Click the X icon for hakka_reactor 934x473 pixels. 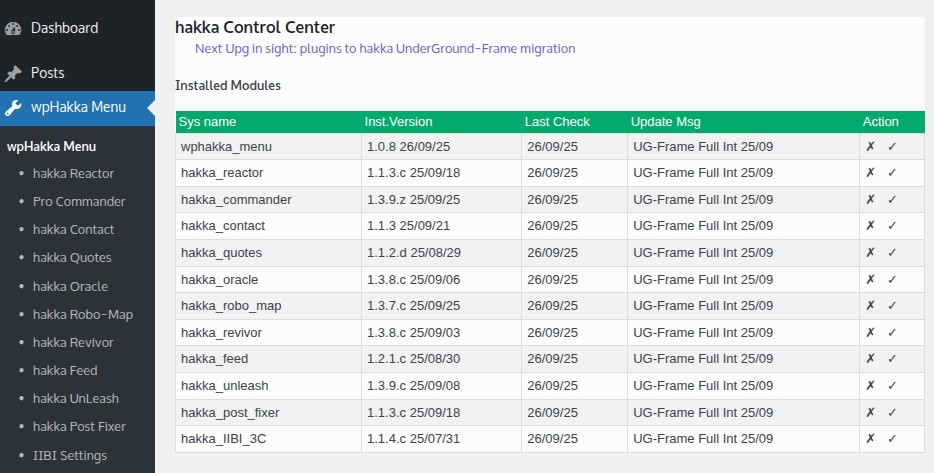click(x=870, y=173)
